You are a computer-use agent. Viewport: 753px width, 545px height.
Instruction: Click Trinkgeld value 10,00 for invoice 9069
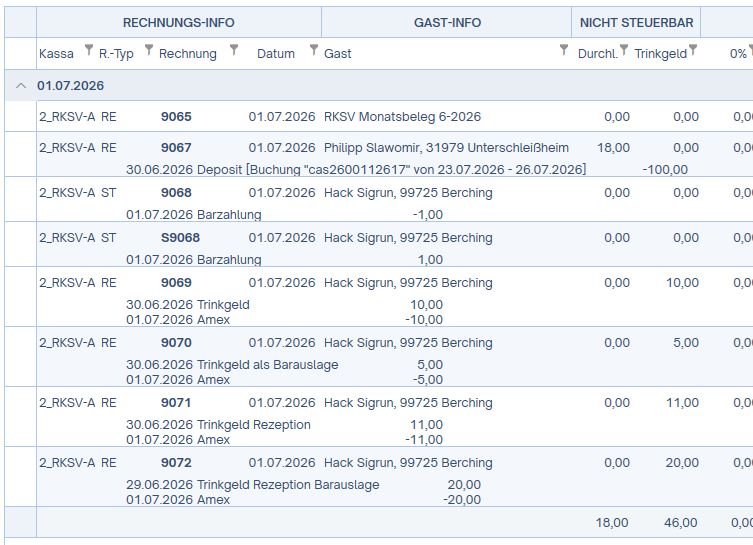pos(682,283)
